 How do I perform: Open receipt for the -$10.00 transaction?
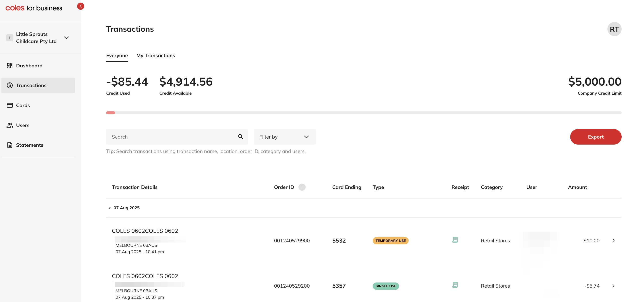(x=455, y=240)
